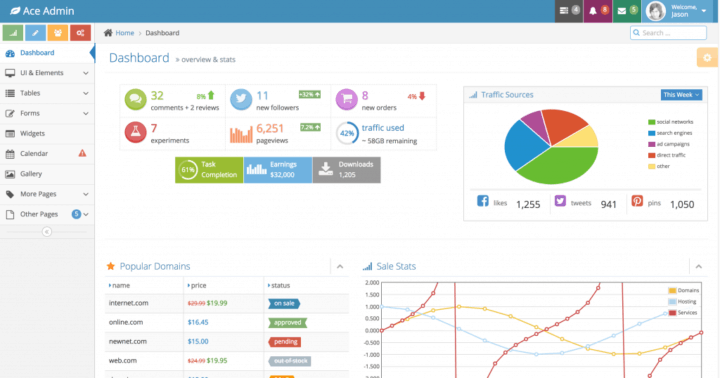Open the orange settings gear panel
Screen dimensions: 720x378
pos(707,57)
